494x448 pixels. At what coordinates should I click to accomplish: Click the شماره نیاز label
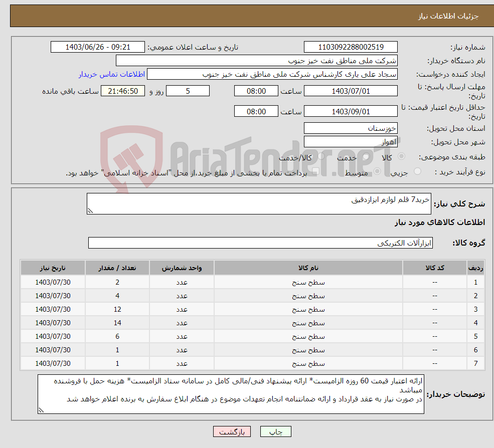(x=468, y=48)
